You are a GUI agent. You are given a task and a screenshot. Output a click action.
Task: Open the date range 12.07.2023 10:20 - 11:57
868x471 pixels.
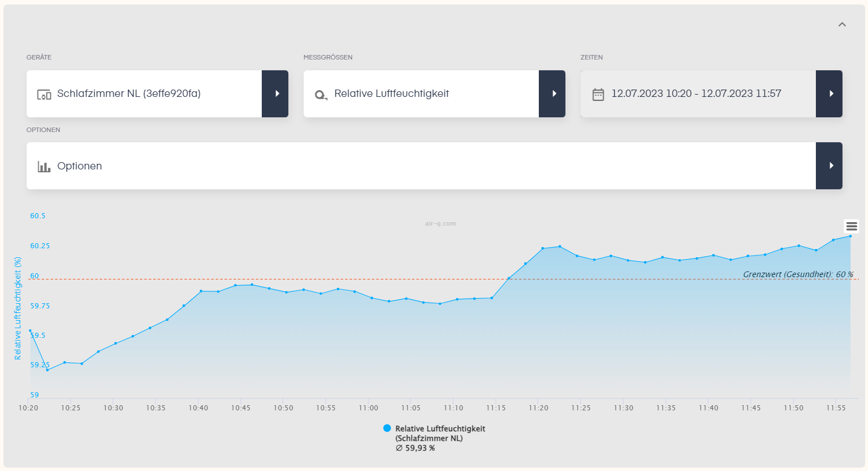pos(698,94)
